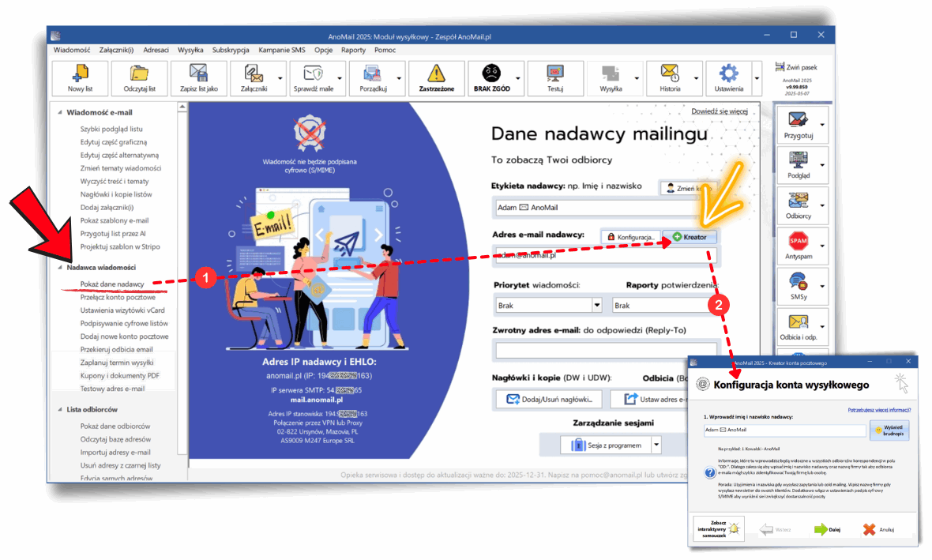The height and width of the screenshot is (560, 932).
Task: Open the Potrzebujesz więcej informacji? link
Action: tap(878, 410)
